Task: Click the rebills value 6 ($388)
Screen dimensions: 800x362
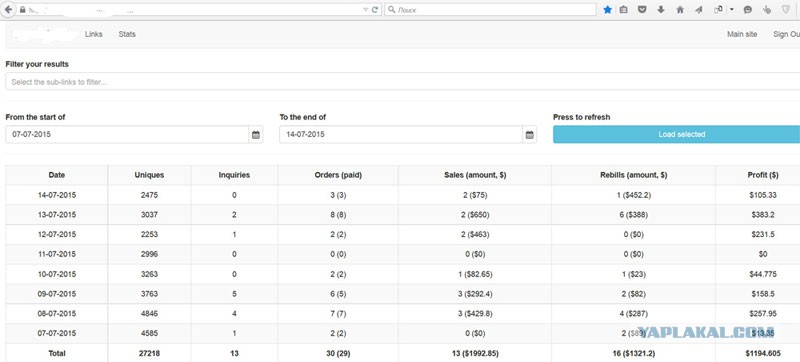Action: point(634,215)
